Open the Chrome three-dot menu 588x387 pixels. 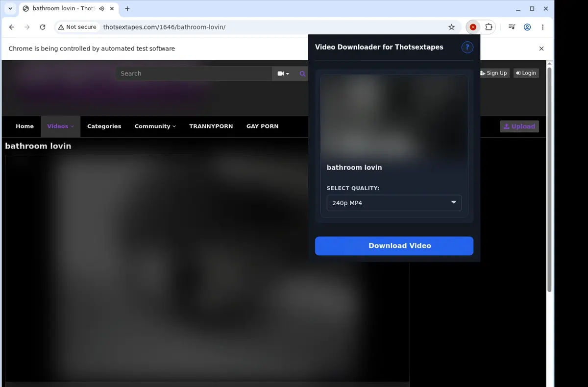click(x=543, y=27)
